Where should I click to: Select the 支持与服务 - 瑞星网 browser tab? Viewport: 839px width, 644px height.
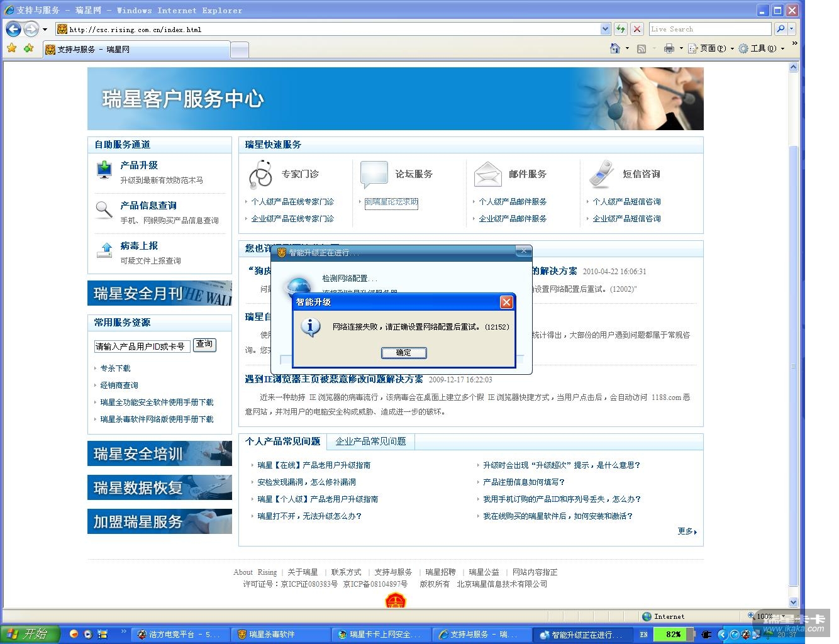[x=136, y=49]
